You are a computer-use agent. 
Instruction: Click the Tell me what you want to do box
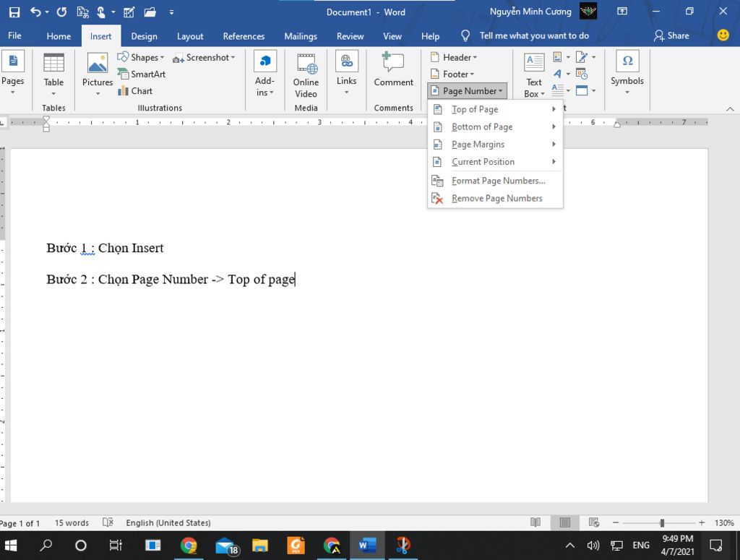tap(525, 36)
